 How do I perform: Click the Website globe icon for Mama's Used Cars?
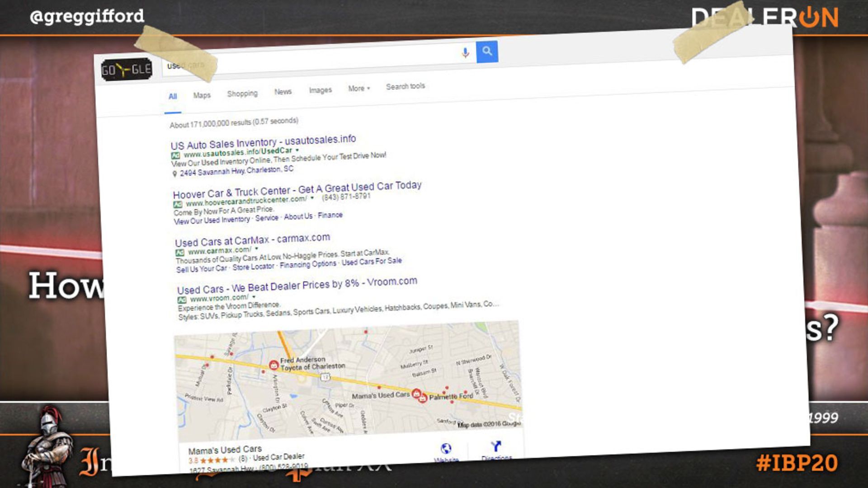click(446, 449)
